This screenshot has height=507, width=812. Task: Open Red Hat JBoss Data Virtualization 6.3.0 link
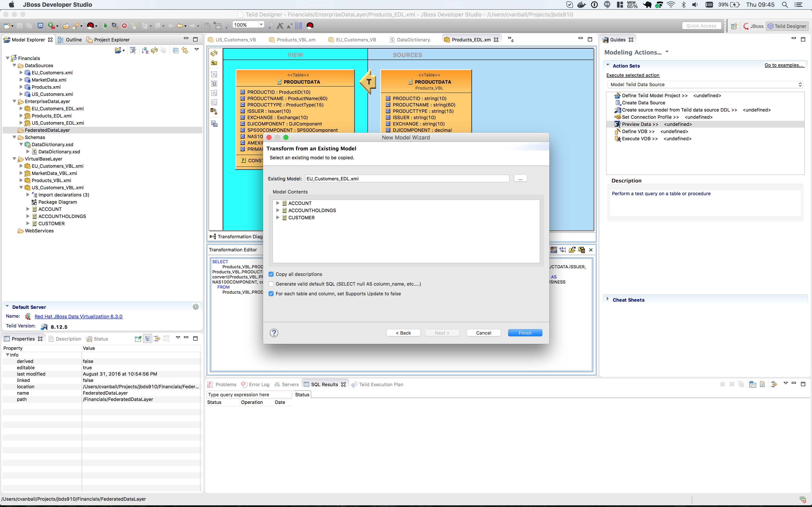(78, 316)
